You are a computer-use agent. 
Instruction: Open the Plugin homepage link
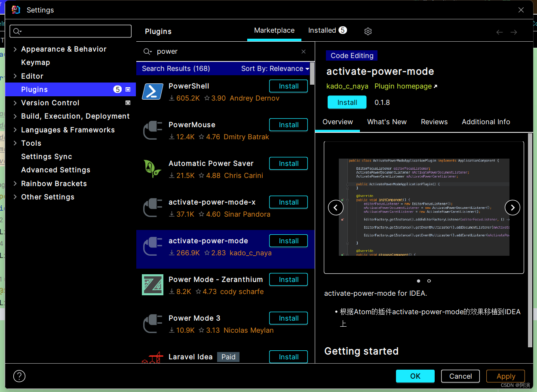(406, 86)
